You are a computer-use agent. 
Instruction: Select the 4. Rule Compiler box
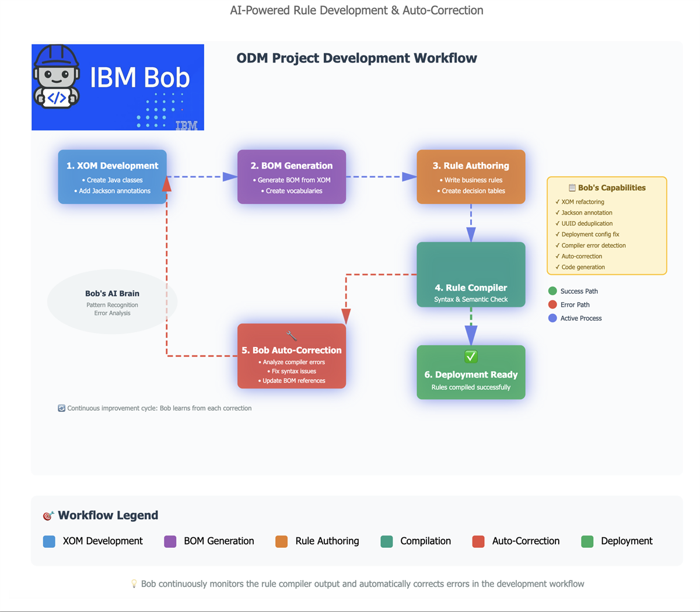pos(471,274)
